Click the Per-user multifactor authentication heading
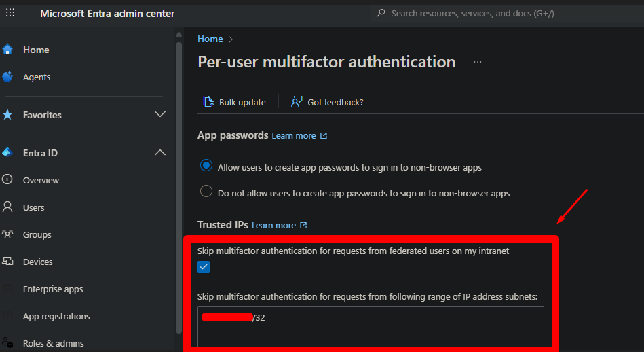Viewport: 644px width, 352px height. coord(326,62)
